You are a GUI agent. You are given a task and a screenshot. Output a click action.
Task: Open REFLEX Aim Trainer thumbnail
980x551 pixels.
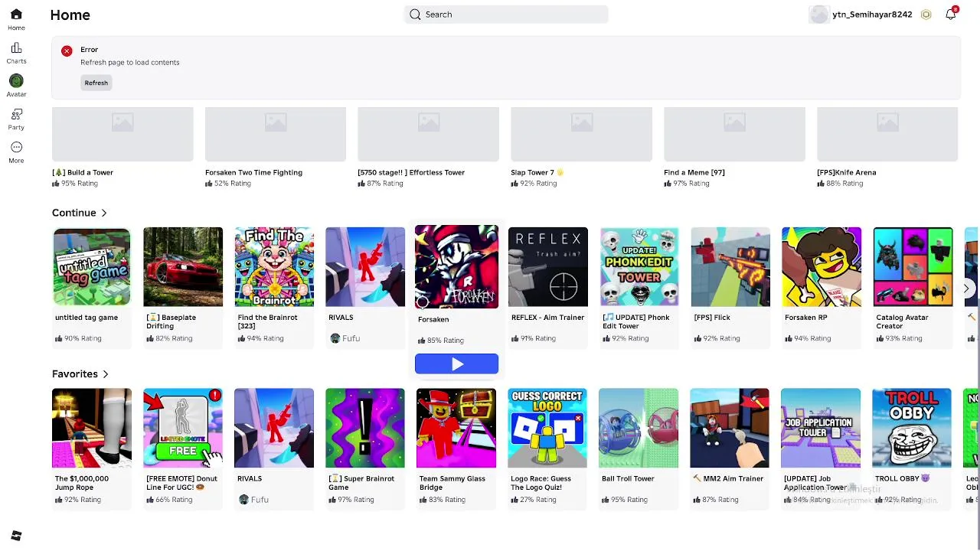548,267
